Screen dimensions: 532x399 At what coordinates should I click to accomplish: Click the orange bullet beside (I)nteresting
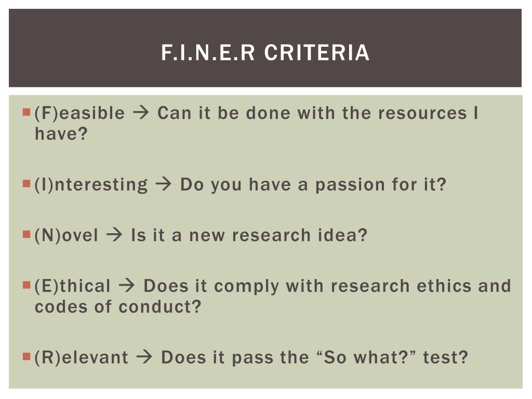click(26, 183)
